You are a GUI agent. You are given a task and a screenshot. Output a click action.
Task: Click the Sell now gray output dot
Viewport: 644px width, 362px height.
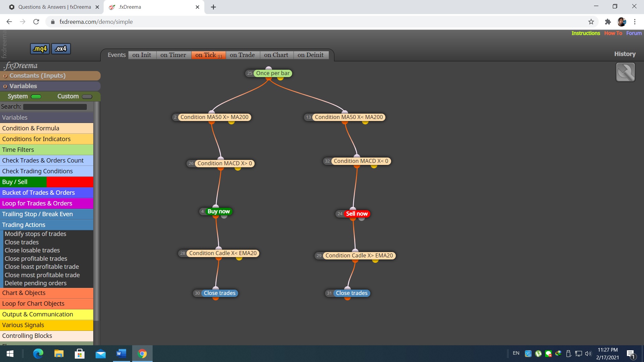pos(361,219)
